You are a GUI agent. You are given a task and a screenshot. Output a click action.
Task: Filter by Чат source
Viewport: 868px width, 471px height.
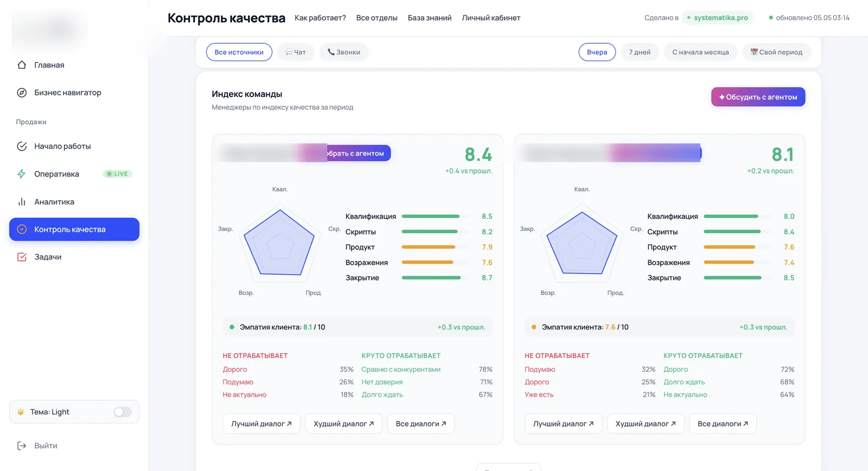[x=296, y=52]
